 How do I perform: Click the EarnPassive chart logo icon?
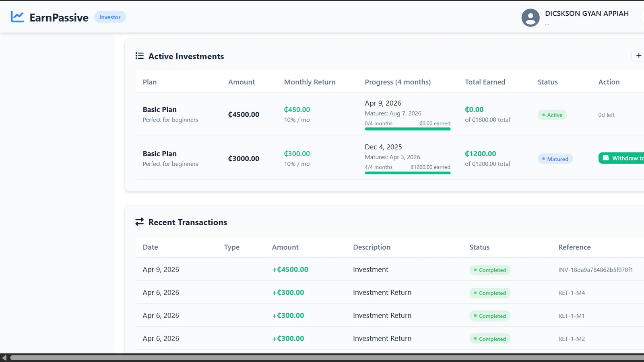[17, 17]
